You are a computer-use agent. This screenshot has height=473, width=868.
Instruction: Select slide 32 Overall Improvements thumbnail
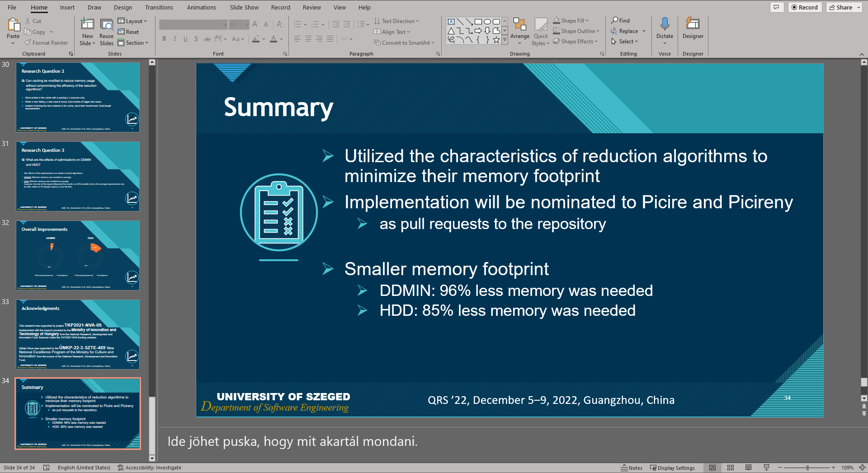point(78,255)
